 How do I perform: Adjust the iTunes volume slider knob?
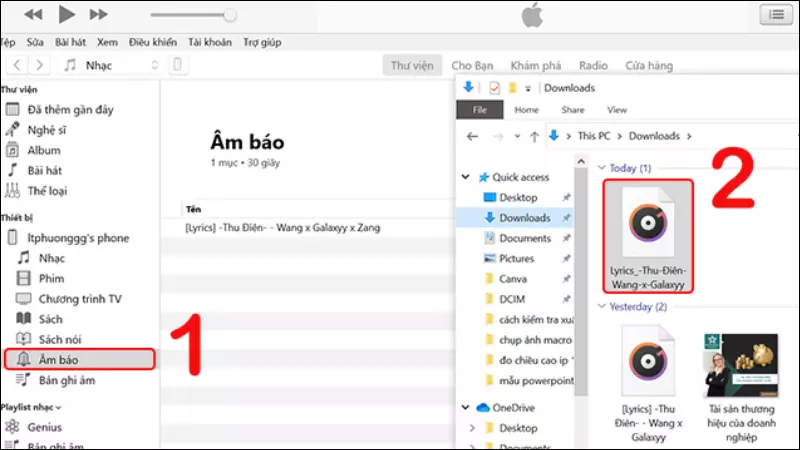(230, 15)
